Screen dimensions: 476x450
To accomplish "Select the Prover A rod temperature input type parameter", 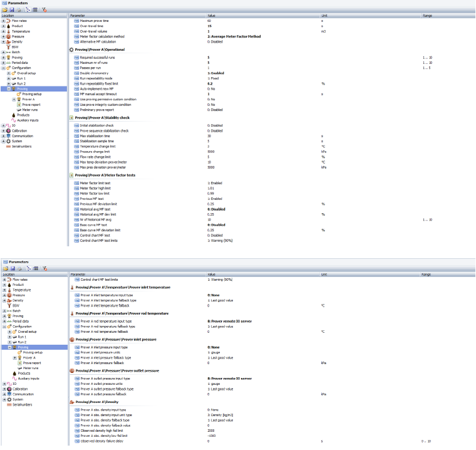I will [x=106, y=321].
